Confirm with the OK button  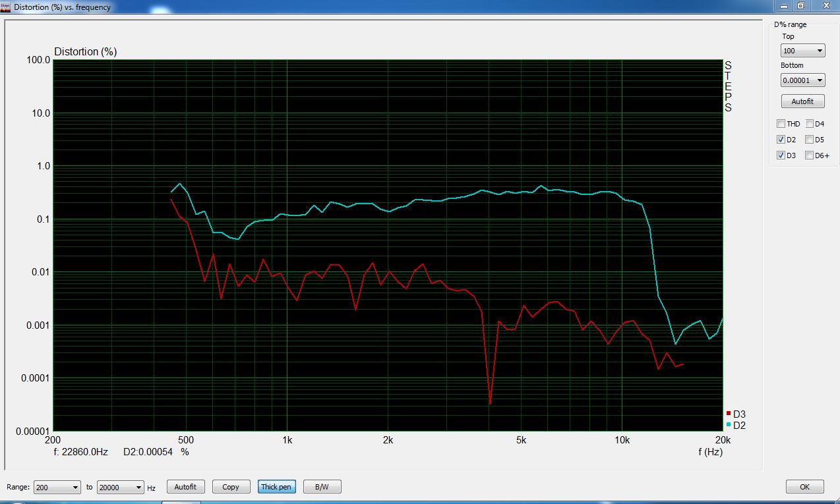[x=804, y=487]
